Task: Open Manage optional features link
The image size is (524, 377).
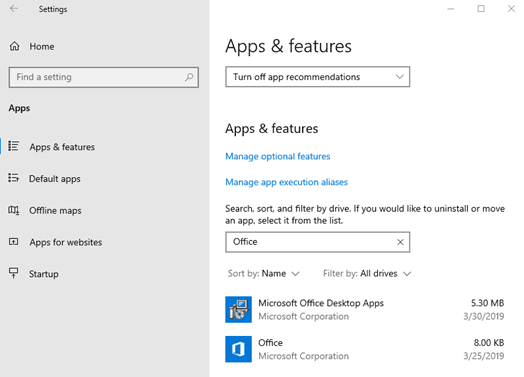Action: pos(278,156)
